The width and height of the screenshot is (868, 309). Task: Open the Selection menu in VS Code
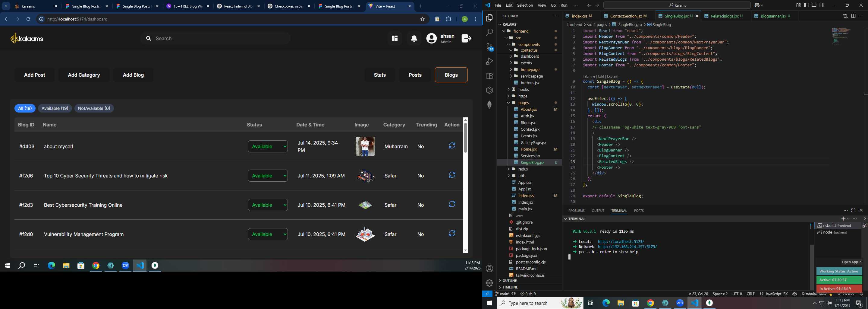pyautogui.click(x=525, y=5)
